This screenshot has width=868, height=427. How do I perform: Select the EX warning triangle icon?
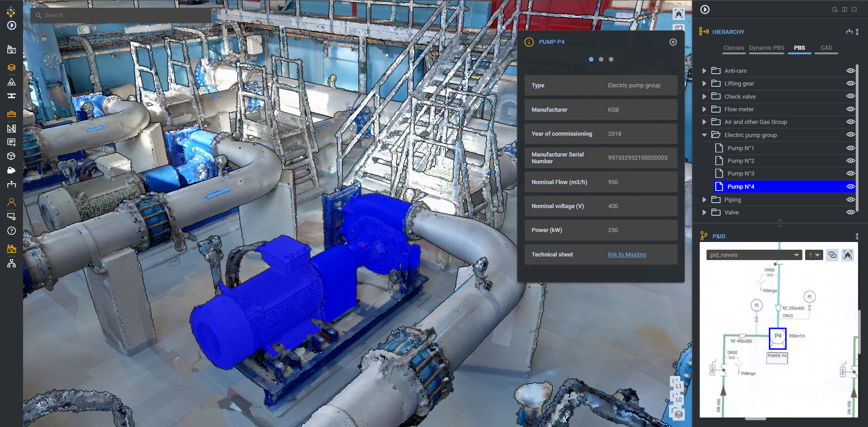[11, 82]
